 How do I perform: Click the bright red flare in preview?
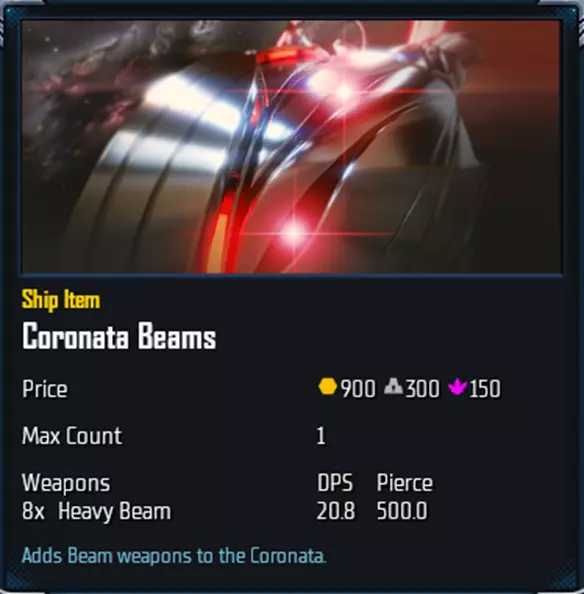click(294, 232)
